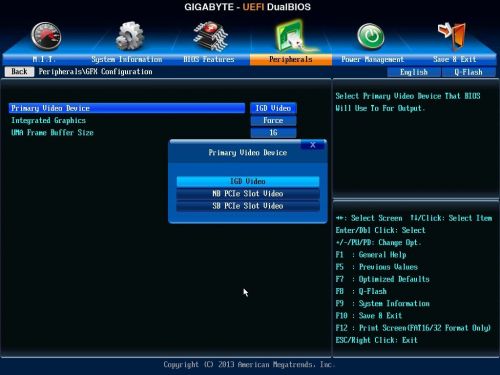Launch the Q-Flash button
The image size is (500, 375).
point(468,72)
